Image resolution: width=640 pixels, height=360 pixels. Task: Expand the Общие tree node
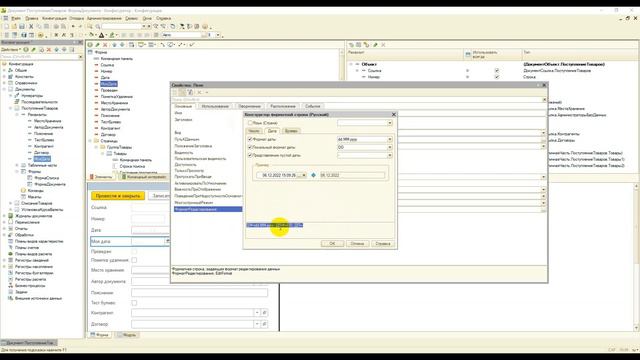[4, 70]
